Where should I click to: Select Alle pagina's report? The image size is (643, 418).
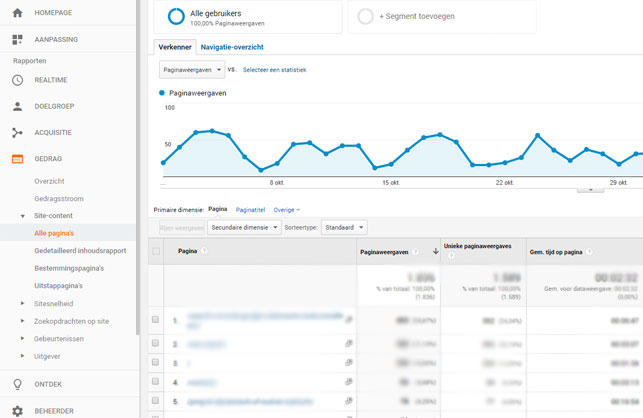coord(54,233)
